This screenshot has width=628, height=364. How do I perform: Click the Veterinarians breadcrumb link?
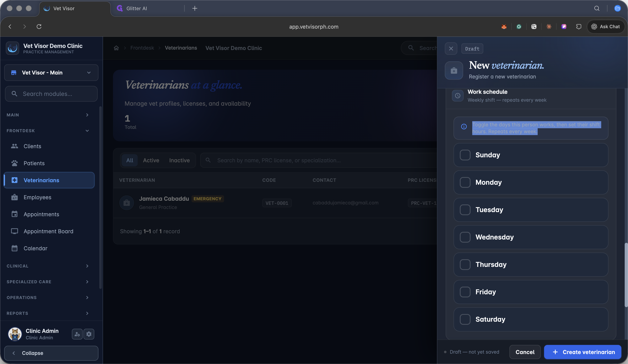tap(181, 48)
